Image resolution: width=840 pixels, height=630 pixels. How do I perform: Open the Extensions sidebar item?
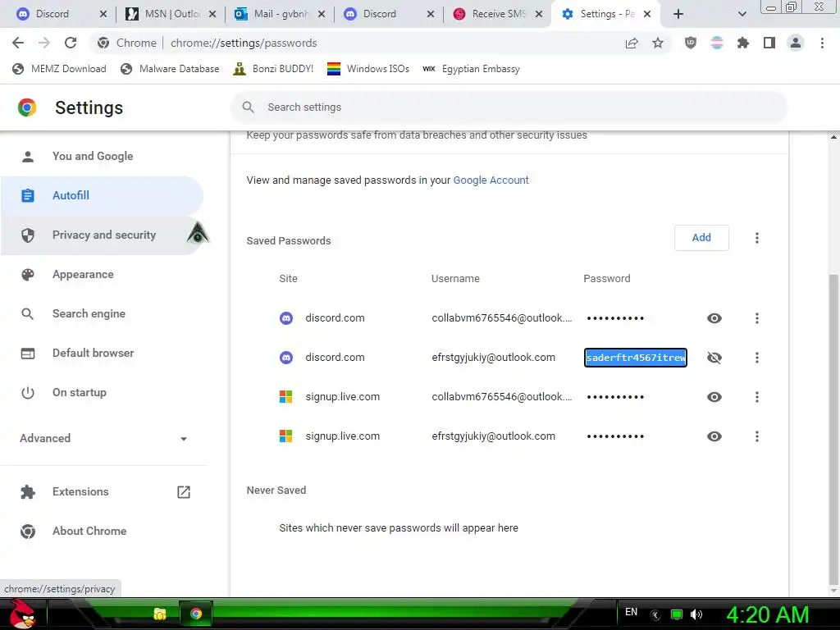pyautogui.click(x=102, y=492)
